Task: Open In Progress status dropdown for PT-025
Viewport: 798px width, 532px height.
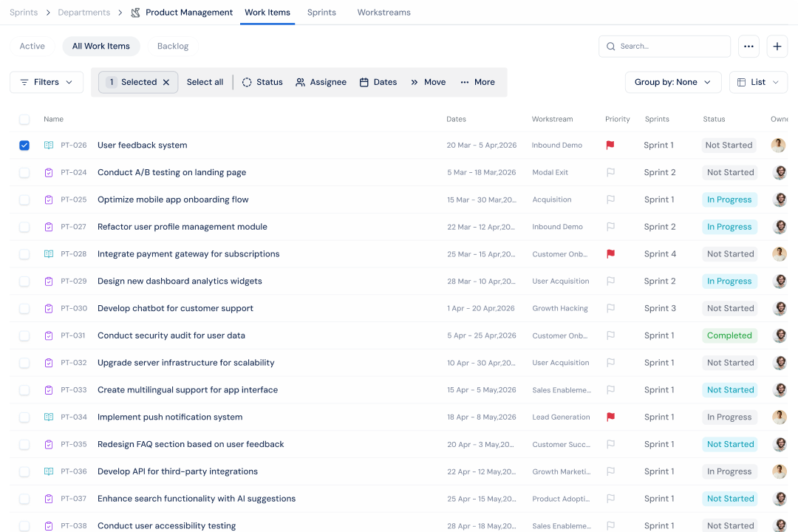Action: (x=729, y=199)
